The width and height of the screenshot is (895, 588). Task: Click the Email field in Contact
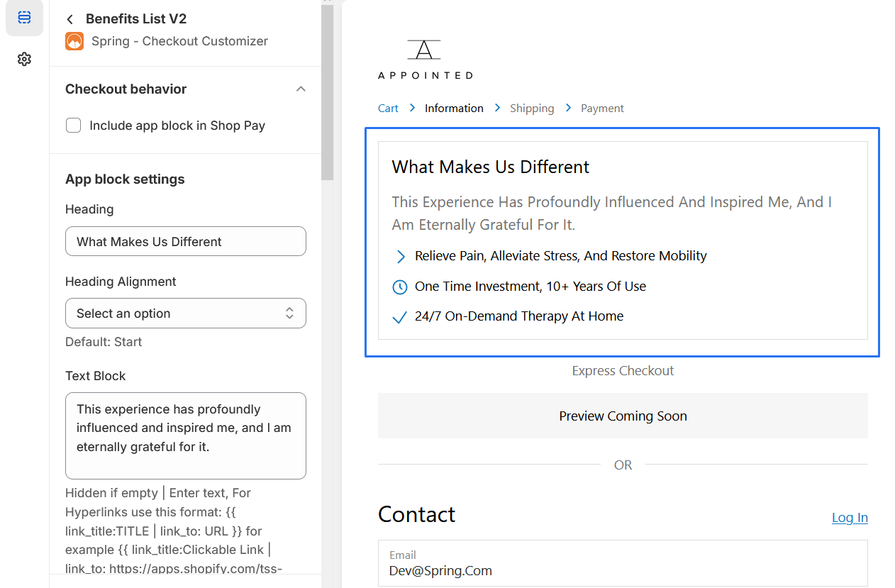point(623,563)
